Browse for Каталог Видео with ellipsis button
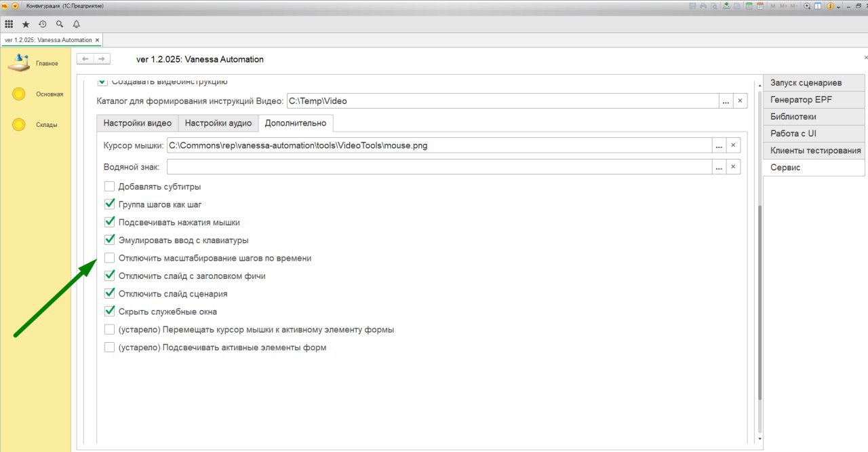Viewport: 868px width, 452px height. tap(726, 101)
